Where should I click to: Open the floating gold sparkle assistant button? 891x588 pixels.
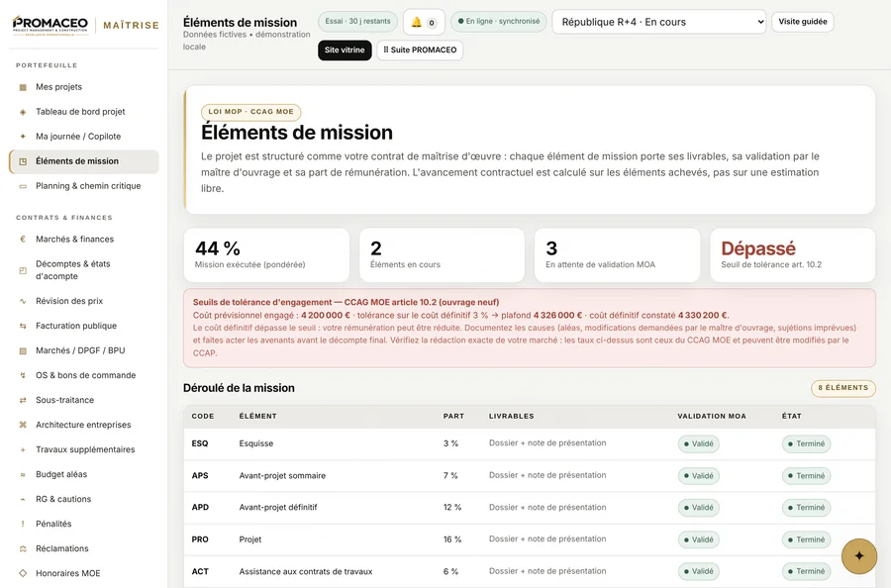(x=858, y=555)
